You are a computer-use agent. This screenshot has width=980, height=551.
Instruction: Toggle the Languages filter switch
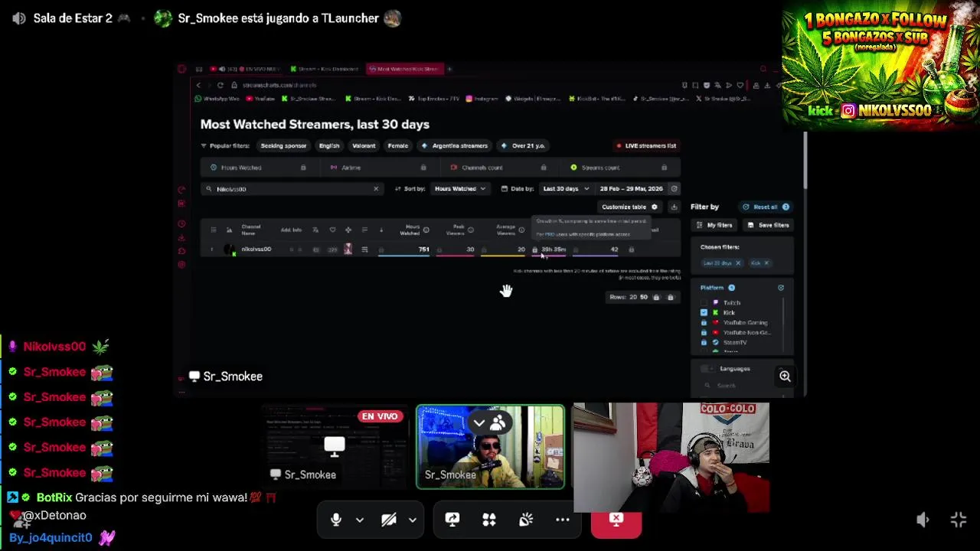(707, 369)
